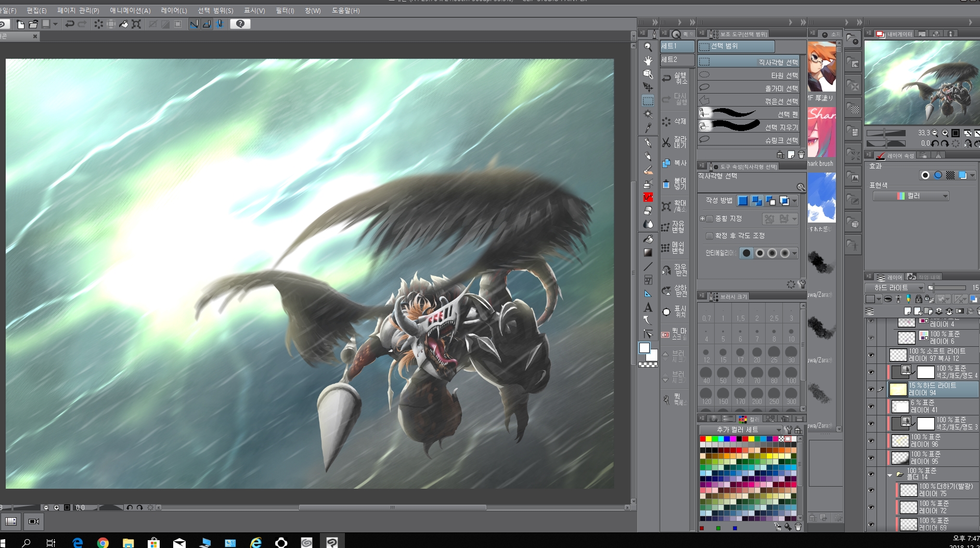Viewport: 980px width, 548px height.
Task: Hide layer 레이어 41
Action: [871, 406]
